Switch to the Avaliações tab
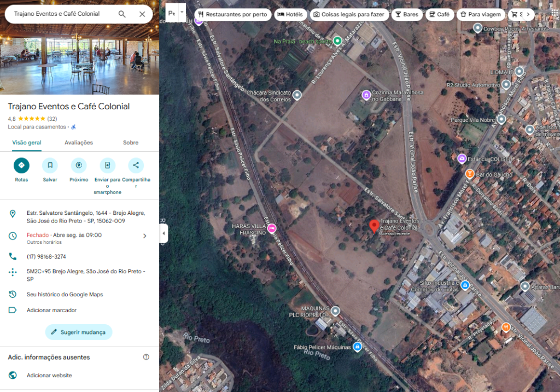This screenshot has width=560, height=392. point(79,143)
